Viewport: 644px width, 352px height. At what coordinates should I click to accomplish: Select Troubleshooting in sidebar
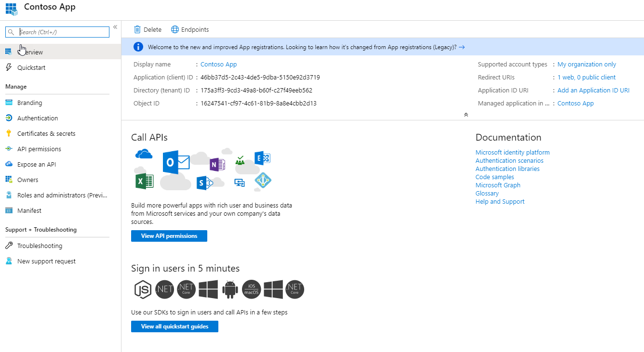[x=60, y=246]
